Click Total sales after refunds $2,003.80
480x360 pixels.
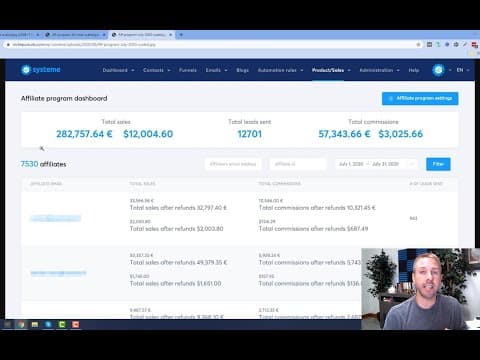click(x=177, y=229)
